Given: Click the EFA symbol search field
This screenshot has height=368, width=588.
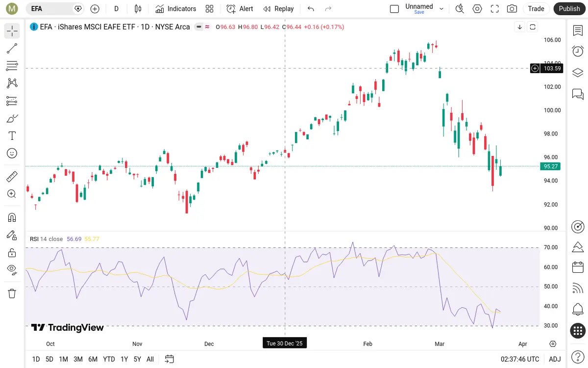Looking at the screenshot, I should pyautogui.click(x=55, y=9).
